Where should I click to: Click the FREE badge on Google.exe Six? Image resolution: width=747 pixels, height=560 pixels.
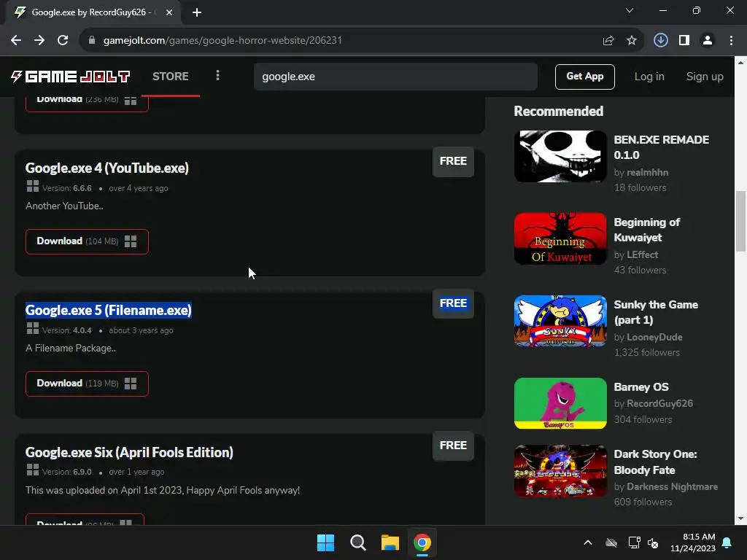453,446
